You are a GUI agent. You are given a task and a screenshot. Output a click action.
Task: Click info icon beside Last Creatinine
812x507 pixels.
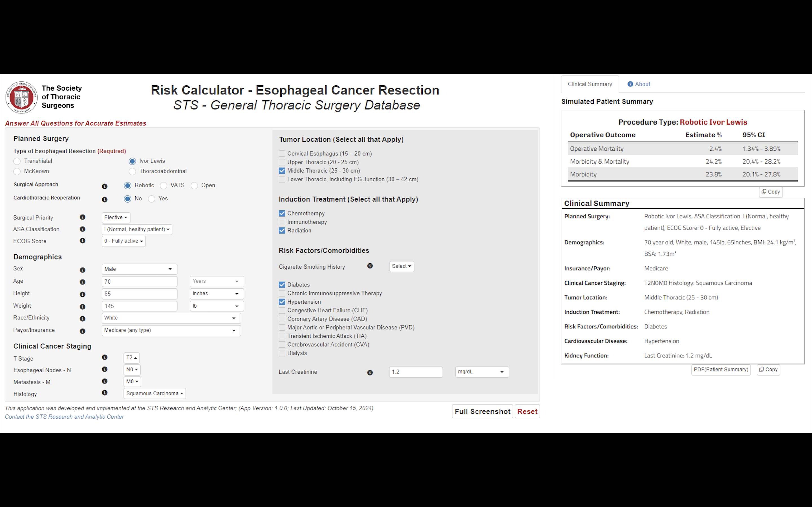[370, 373]
